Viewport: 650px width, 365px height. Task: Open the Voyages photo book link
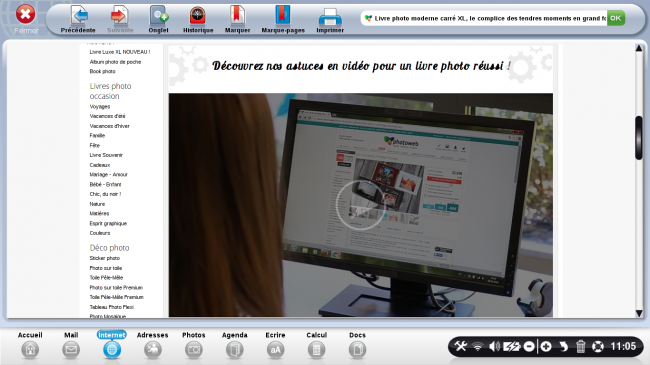[x=99, y=107]
